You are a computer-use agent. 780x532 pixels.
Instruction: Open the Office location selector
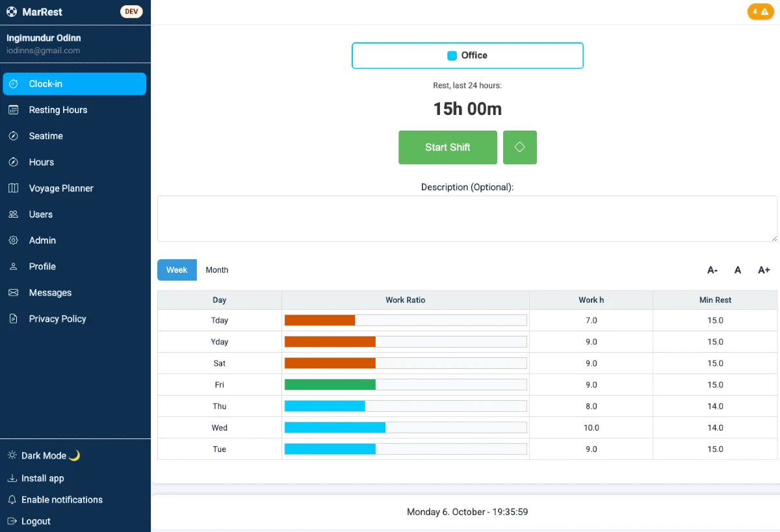[467, 56]
